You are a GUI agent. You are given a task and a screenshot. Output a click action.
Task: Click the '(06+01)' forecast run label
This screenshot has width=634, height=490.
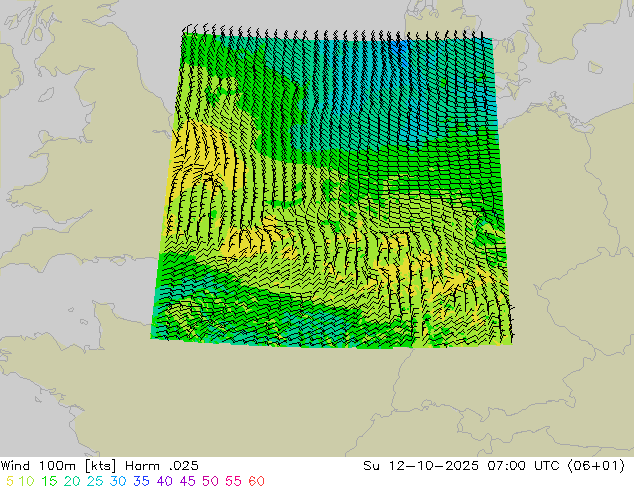point(596,466)
